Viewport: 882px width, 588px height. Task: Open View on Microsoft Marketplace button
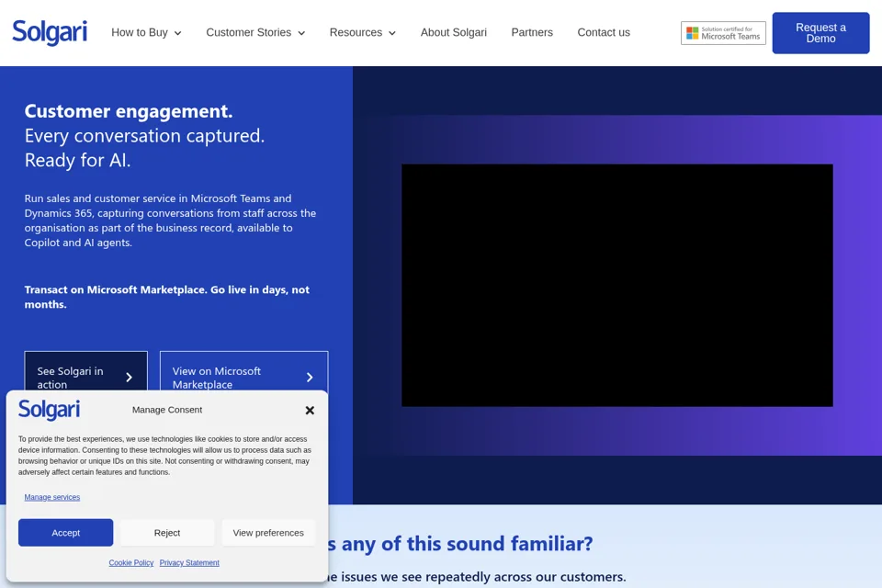pos(243,371)
